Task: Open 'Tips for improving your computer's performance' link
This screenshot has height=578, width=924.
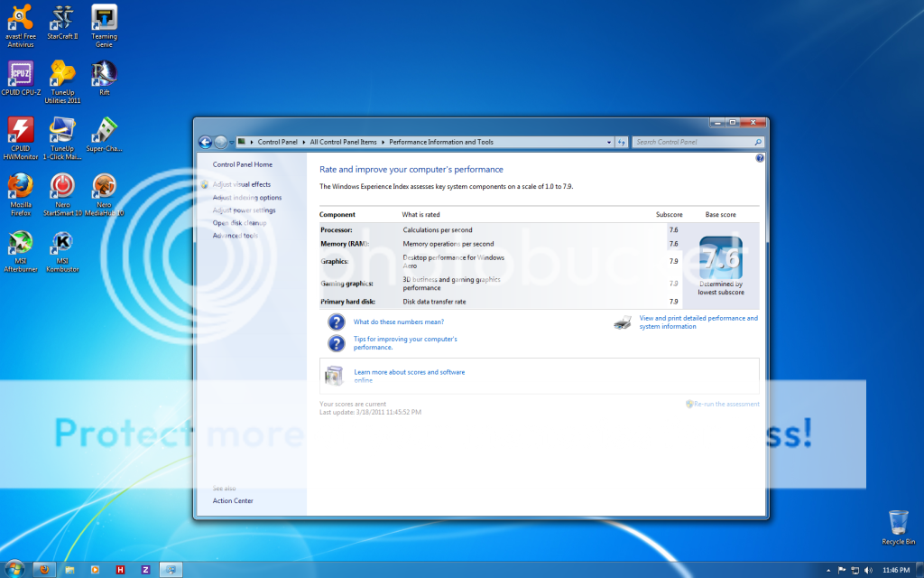Action: (405, 343)
